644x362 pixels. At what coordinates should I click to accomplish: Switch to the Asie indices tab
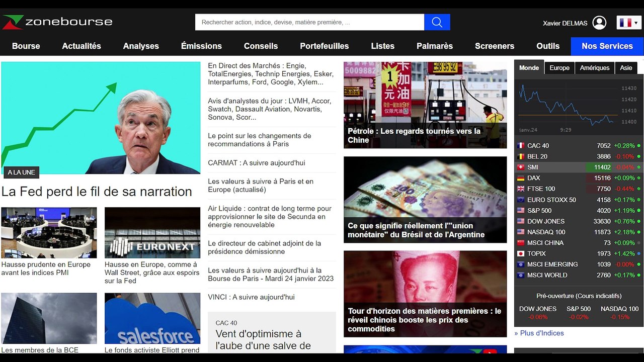[626, 68]
